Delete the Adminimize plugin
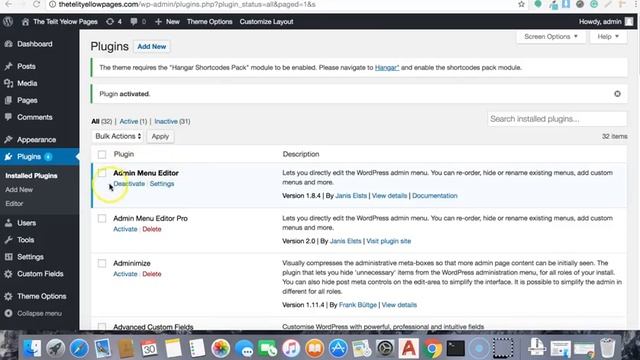Screen dimensions: 640x360 [x=152, y=274]
